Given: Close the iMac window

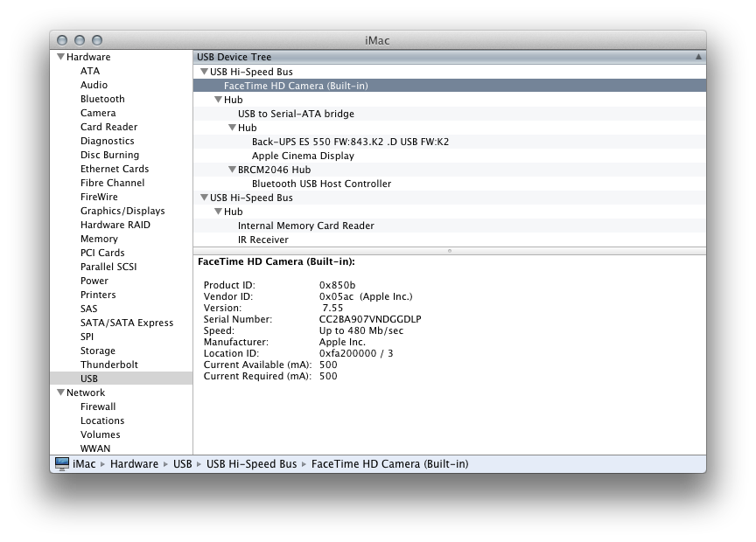Looking at the screenshot, I should (x=62, y=40).
